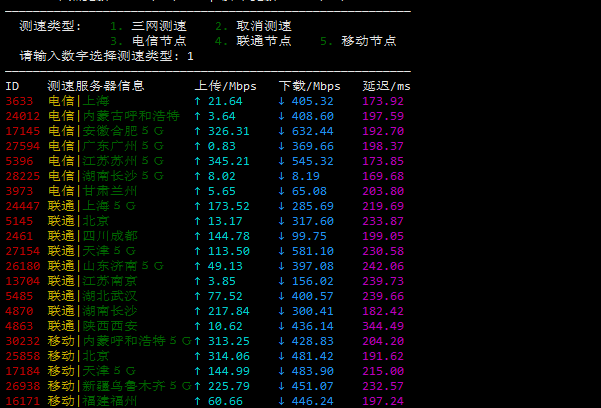Image resolution: width=601 pixels, height=408 pixels.
Task: Click server ID 4870
Action: tap(19, 311)
